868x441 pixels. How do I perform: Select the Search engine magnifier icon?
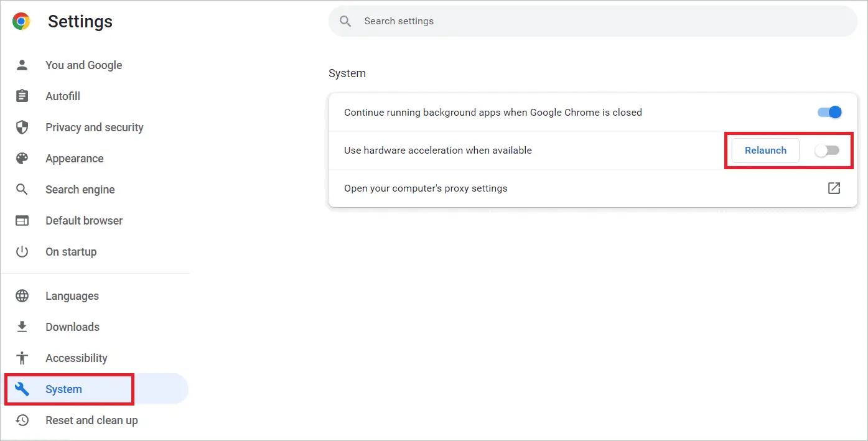[x=22, y=189]
